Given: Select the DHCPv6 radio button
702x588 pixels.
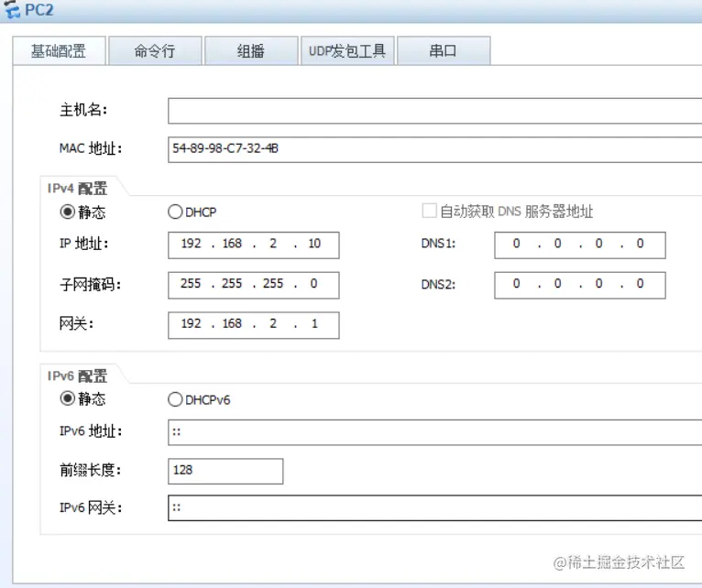Looking at the screenshot, I should coord(175,399).
